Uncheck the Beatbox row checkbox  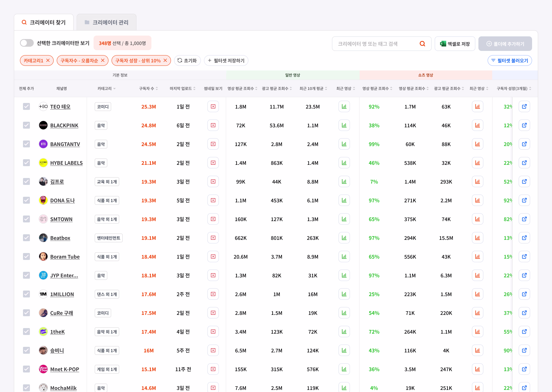tap(26, 238)
